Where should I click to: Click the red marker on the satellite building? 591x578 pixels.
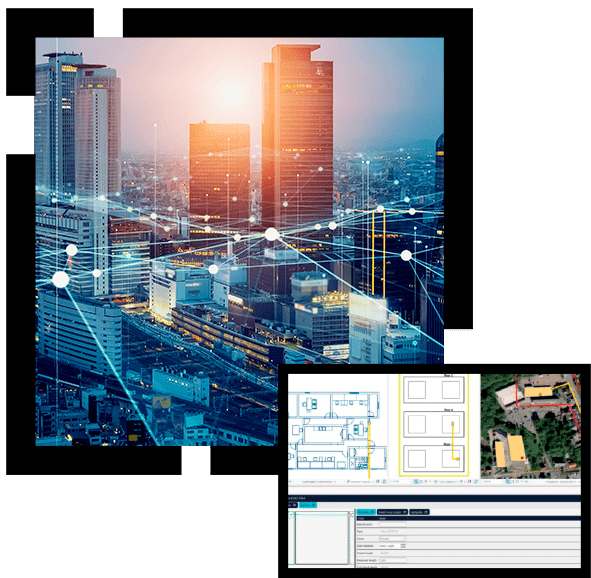tap(522, 458)
